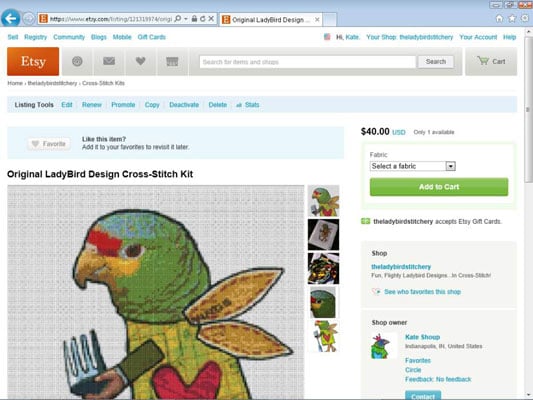This screenshot has width=533, height=400.
Task: Open the messages envelope icon
Action: click(x=109, y=62)
